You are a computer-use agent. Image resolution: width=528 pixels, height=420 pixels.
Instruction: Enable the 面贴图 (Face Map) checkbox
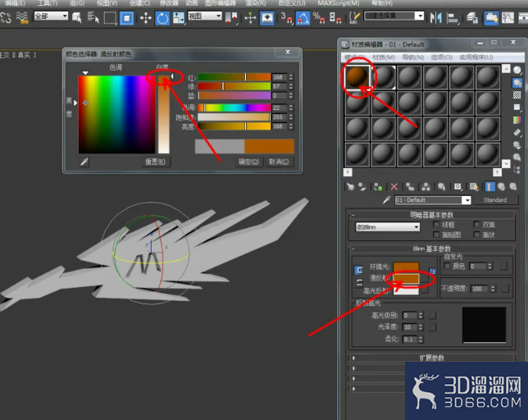tap(436, 235)
